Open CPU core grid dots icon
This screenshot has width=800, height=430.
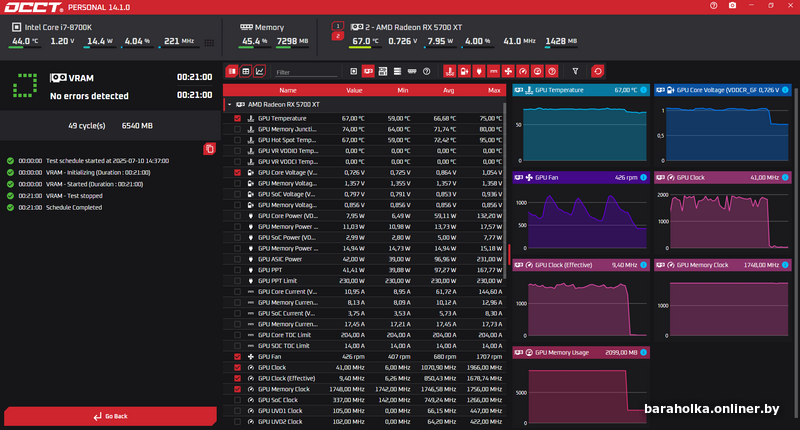[x=209, y=43]
